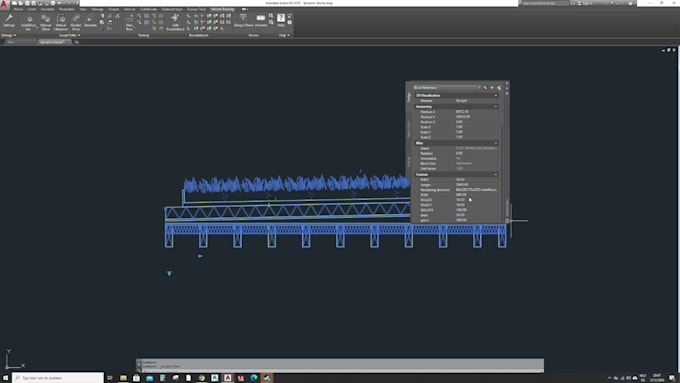Viewport: 680px width, 383px height.
Task: Click the Animate button in Review panel
Action: coord(261,20)
